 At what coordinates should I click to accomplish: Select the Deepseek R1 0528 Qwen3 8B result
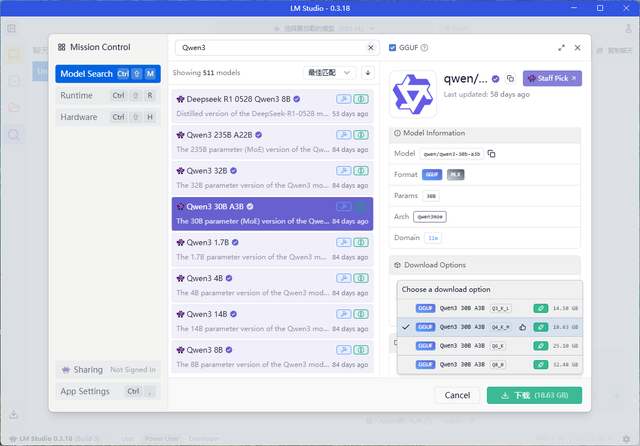coord(272,107)
